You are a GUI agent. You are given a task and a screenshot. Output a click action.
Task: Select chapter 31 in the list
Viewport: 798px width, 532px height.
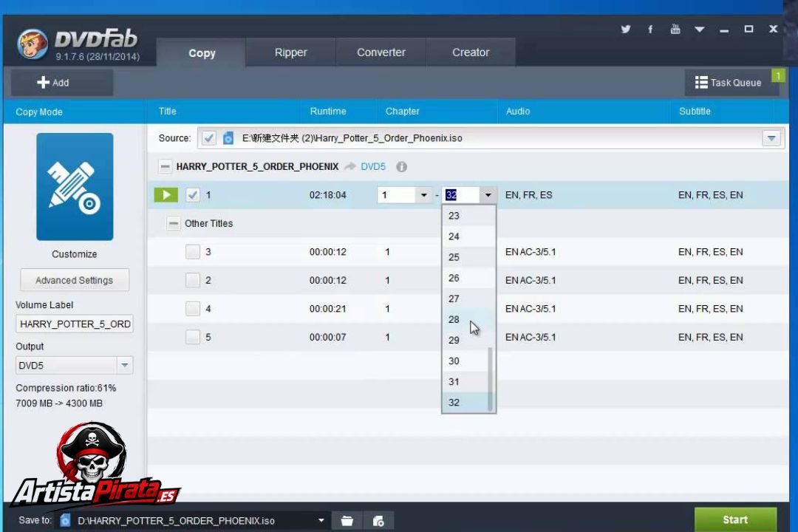(x=465, y=382)
